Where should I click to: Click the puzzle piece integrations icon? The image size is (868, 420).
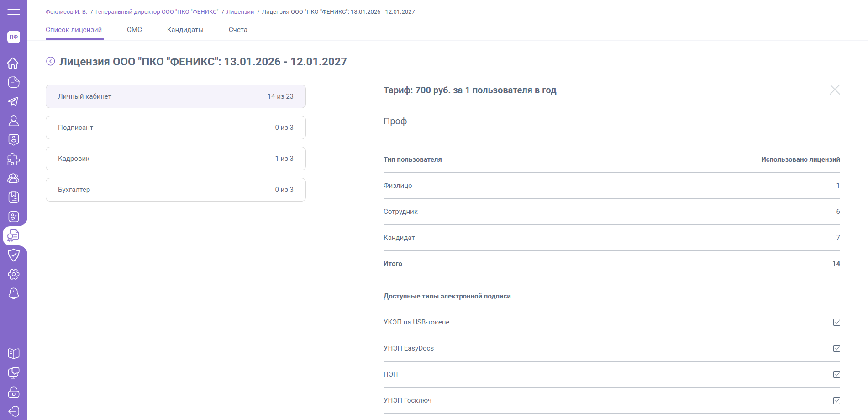tap(13, 159)
